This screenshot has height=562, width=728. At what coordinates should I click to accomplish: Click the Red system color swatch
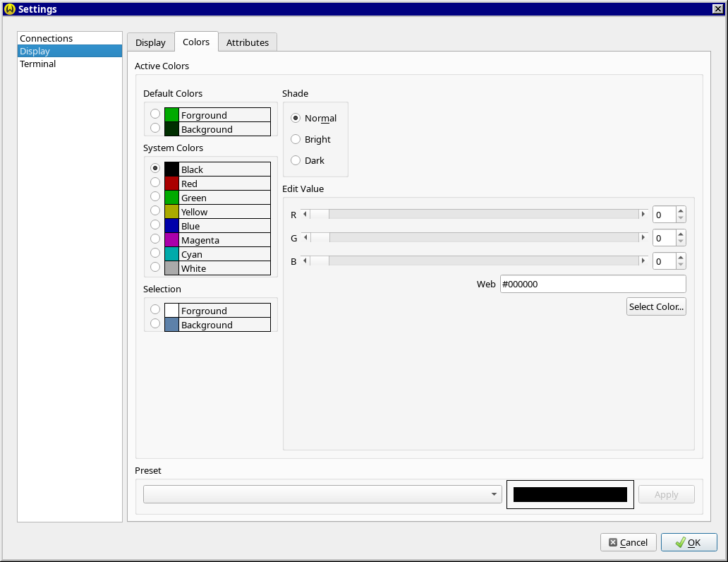click(171, 184)
